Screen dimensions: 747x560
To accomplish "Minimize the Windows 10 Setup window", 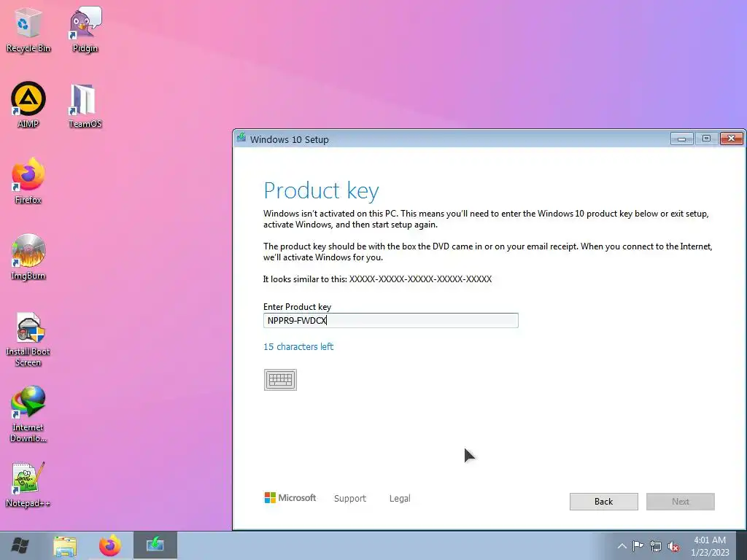I will (682, 139).
